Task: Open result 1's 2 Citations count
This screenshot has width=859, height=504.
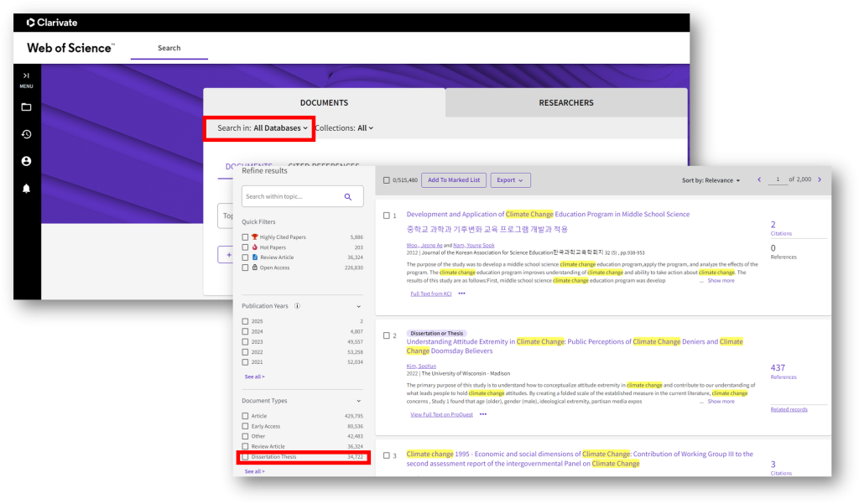Action: (x=773, y=225)
